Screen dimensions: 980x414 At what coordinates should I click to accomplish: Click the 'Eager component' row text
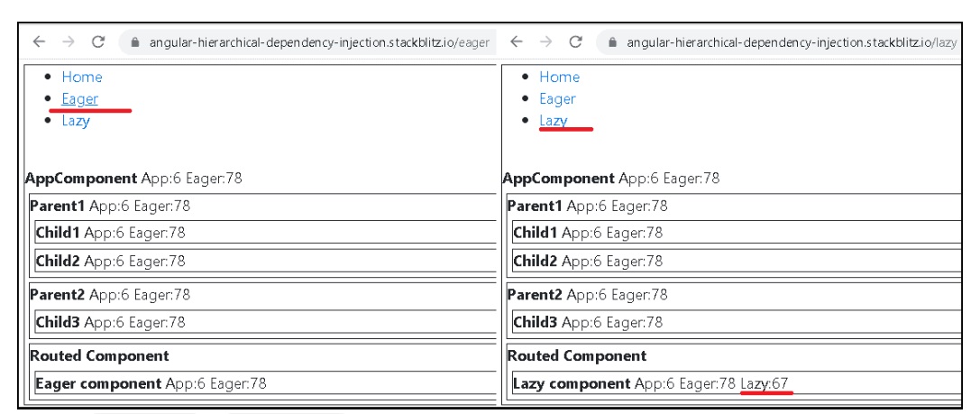pos(99,383)
